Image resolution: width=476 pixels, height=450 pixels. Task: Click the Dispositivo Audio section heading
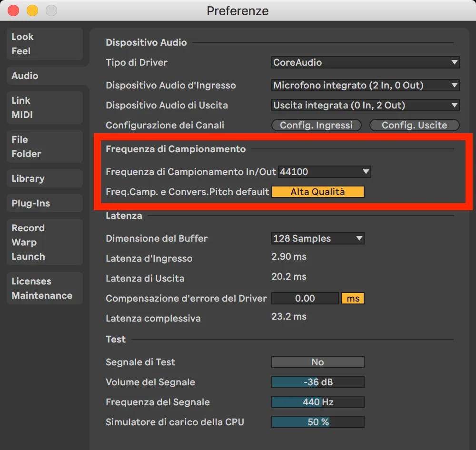pyautogui.click(x=146, y=42)
